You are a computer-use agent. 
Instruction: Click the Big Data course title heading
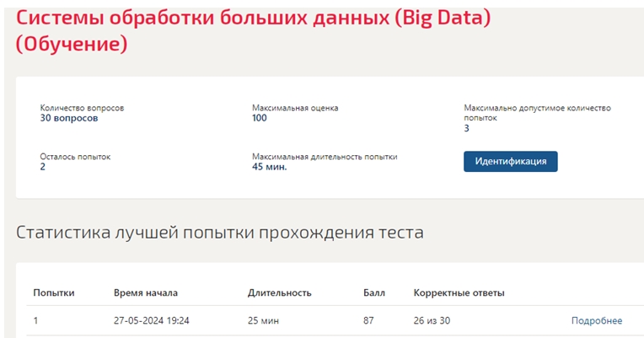coord(253,31)
